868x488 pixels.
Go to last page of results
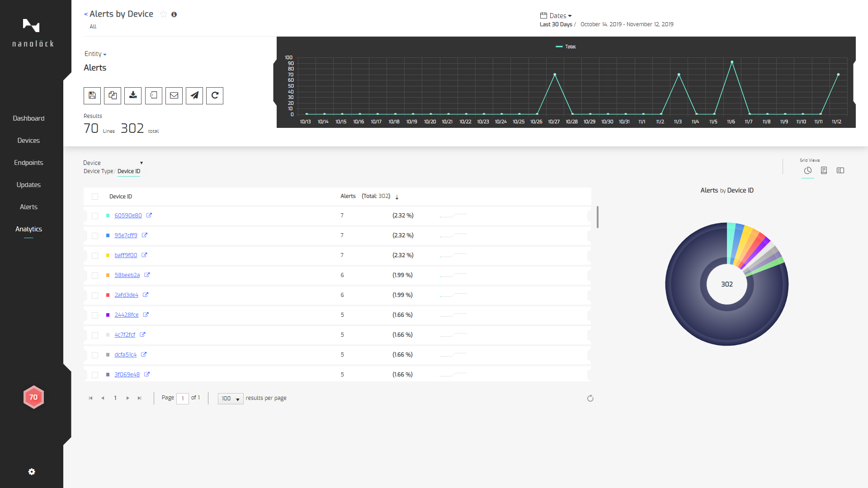[139, 398]
